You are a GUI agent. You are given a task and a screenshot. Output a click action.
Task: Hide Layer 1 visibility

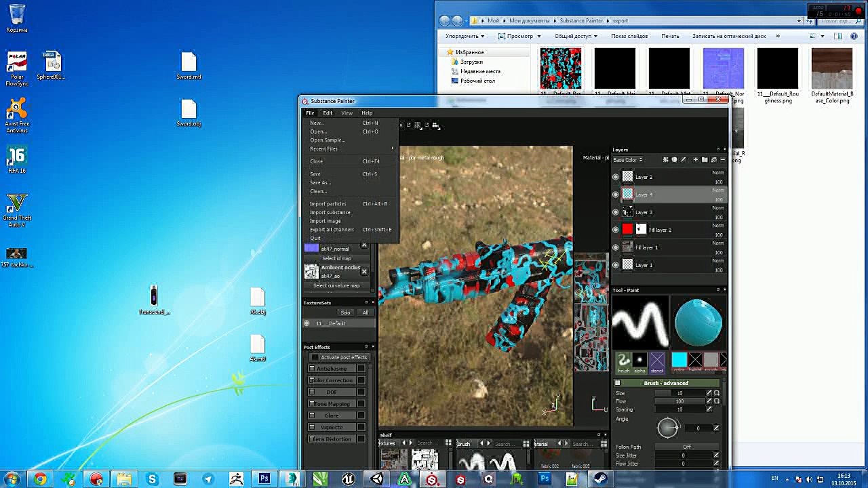(x=616, y=265)
